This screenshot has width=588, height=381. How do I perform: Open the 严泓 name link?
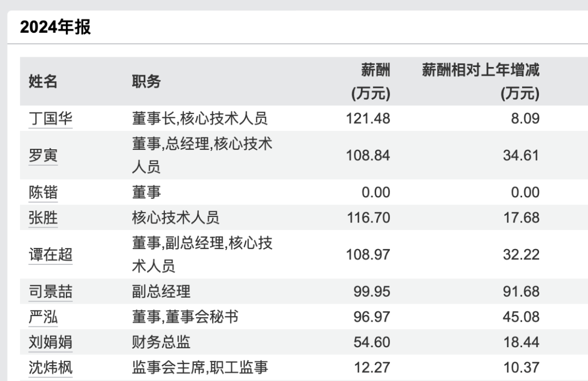[x=43, y=317]
